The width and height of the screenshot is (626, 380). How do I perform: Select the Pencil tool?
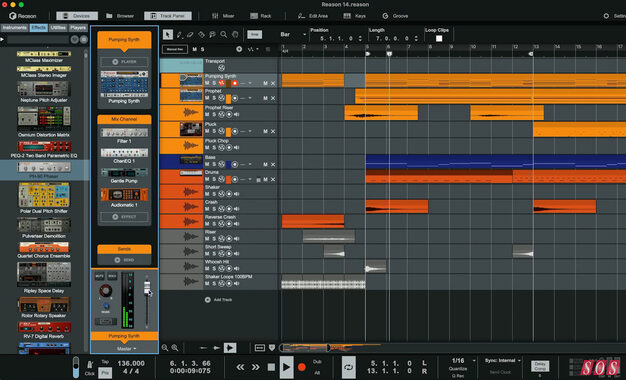point(179,35)
